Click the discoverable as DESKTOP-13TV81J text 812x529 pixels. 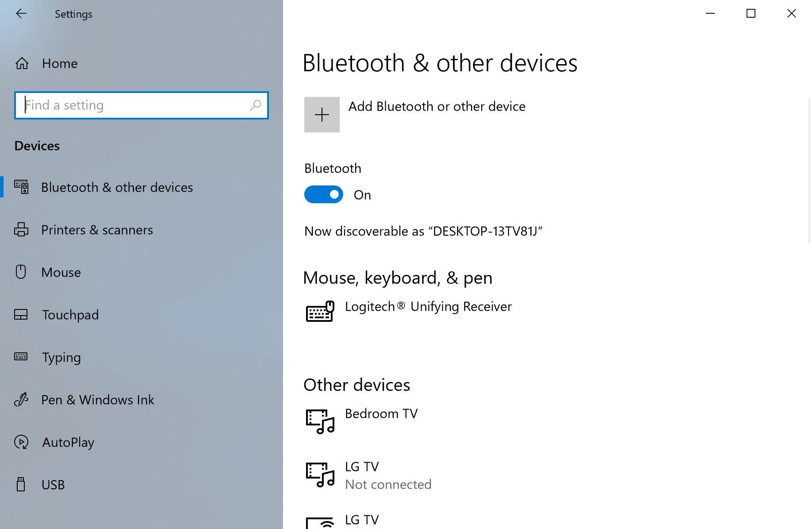423,231
